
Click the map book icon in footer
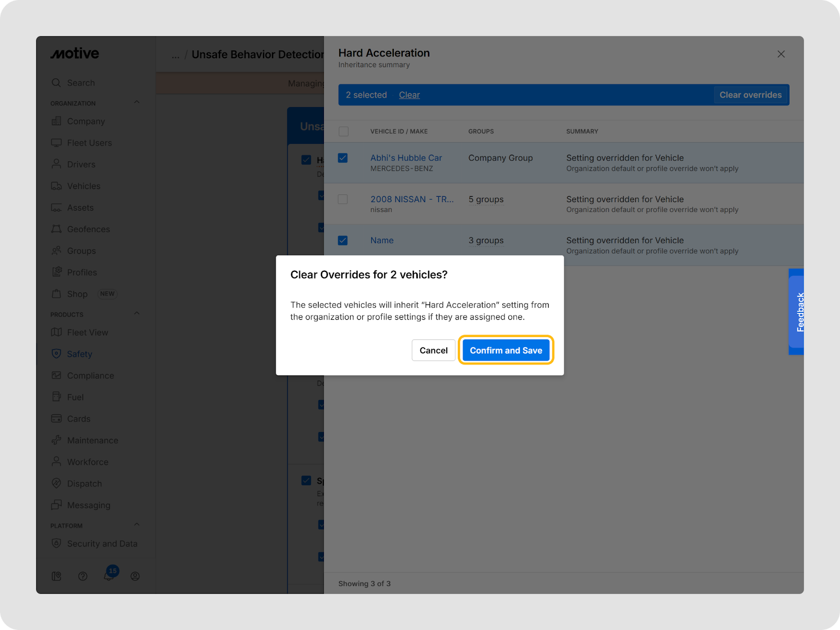click(x=56, y=576)
